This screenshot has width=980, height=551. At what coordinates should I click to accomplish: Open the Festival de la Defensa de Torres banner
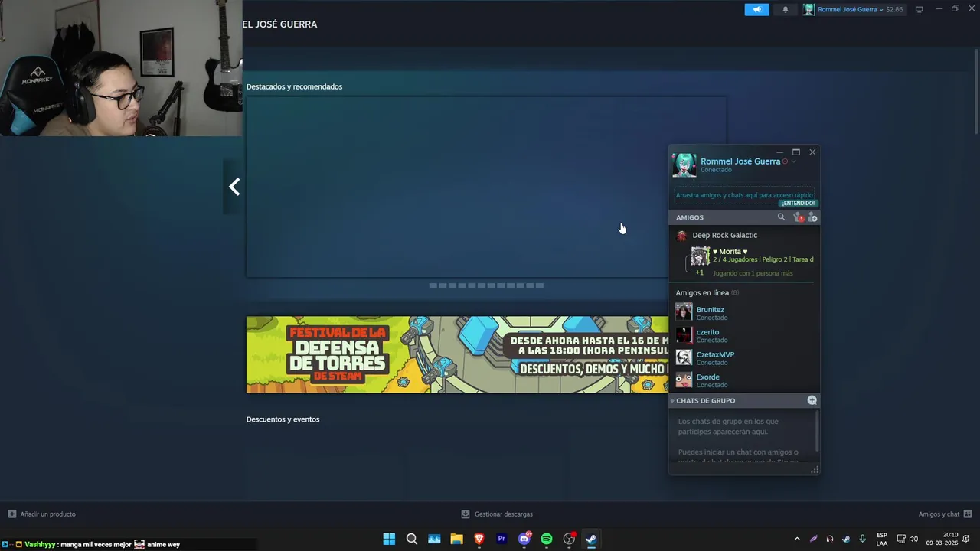(457, 354)
